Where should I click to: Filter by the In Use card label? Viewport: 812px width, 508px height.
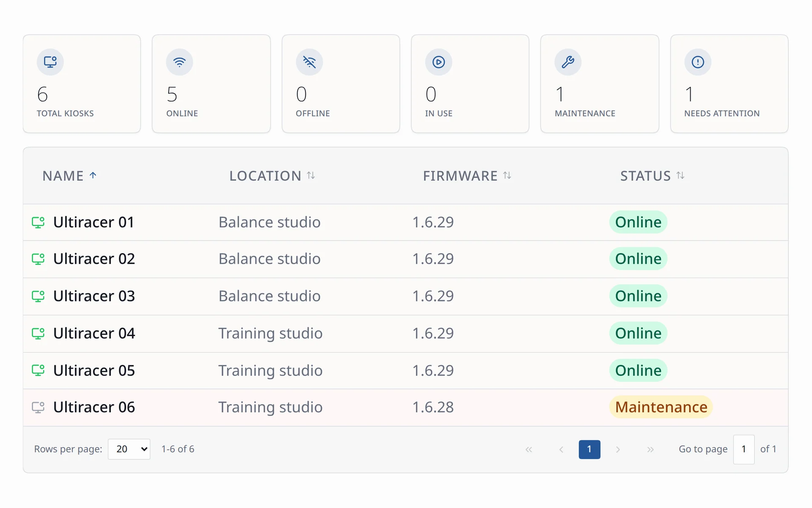[x=439, y=113]
